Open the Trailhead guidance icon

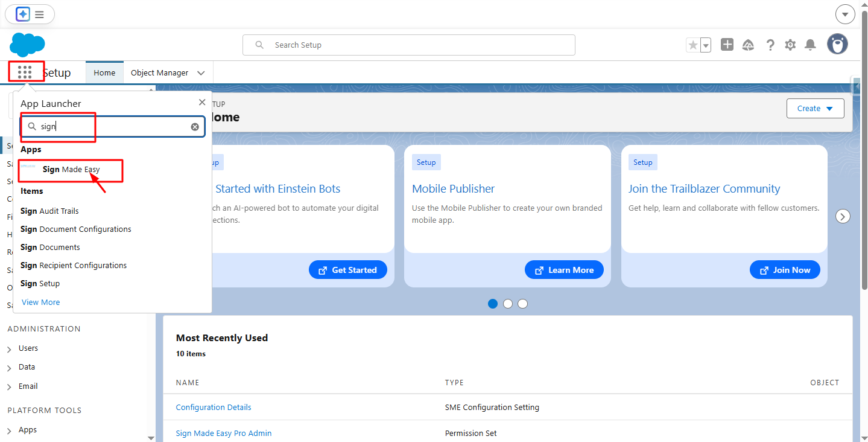(x=749, y=45)
